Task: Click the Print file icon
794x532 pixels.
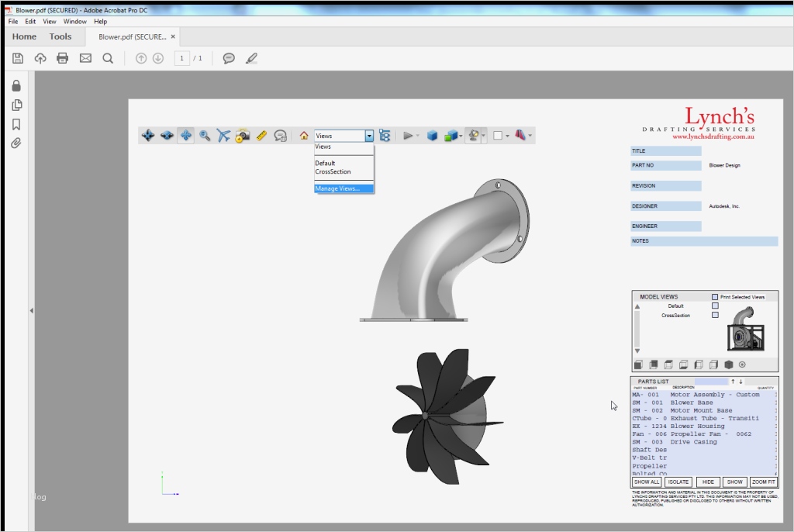Action: [63, 58]
